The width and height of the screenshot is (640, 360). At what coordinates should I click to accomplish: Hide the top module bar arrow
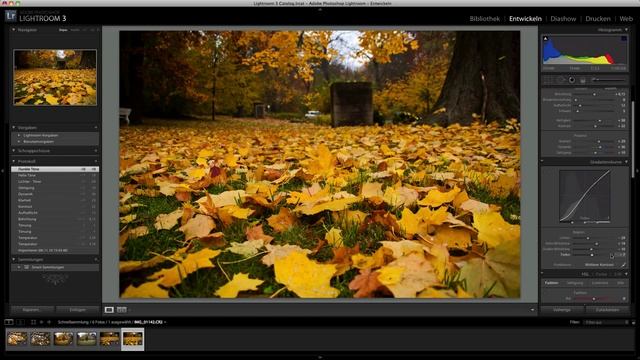click(320, 9)
